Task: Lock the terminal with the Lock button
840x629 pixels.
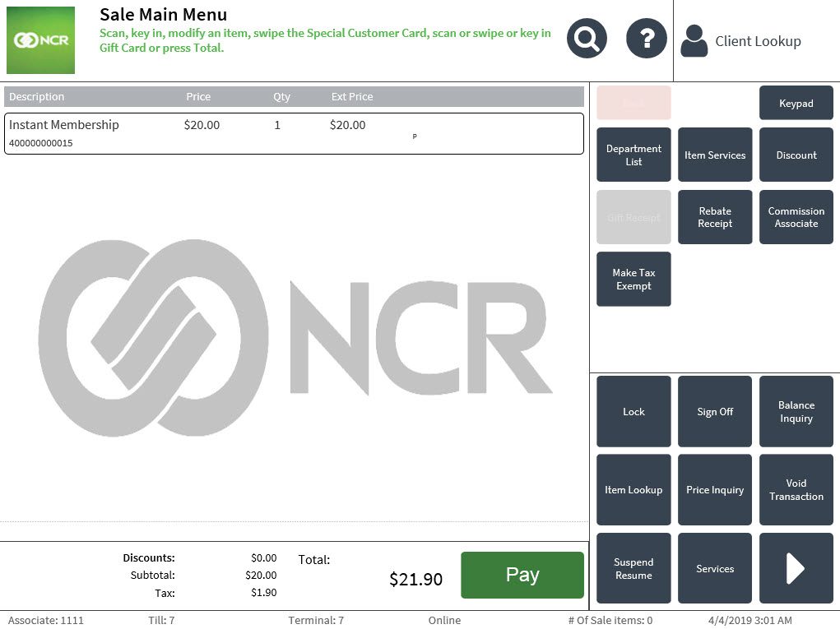Action: point(633,411)
